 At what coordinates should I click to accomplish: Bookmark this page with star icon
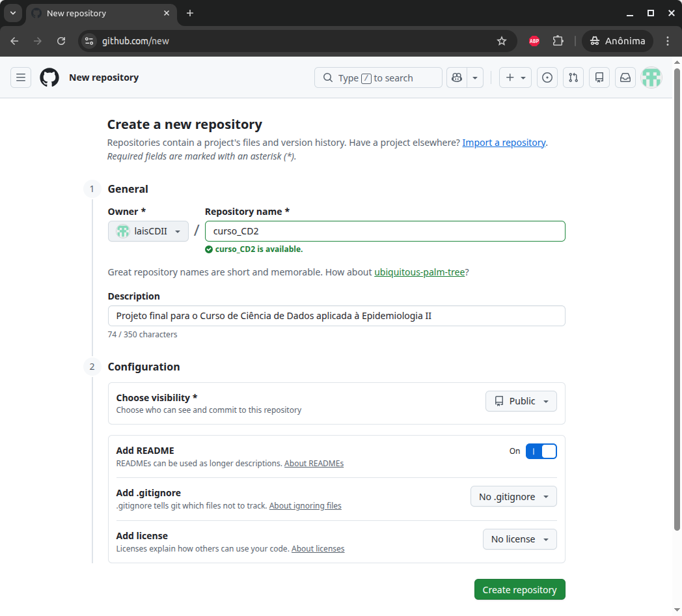click(x=502, y=41)
